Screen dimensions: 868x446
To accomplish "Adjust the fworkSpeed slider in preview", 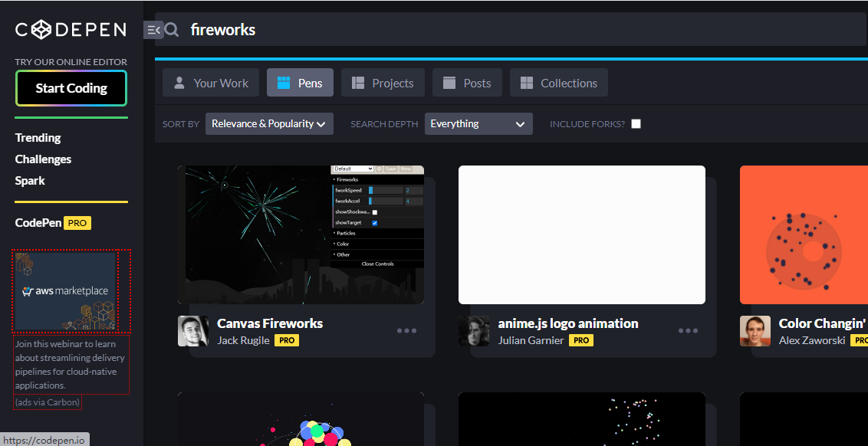I will pyautogui.click(x=386, y=190).
